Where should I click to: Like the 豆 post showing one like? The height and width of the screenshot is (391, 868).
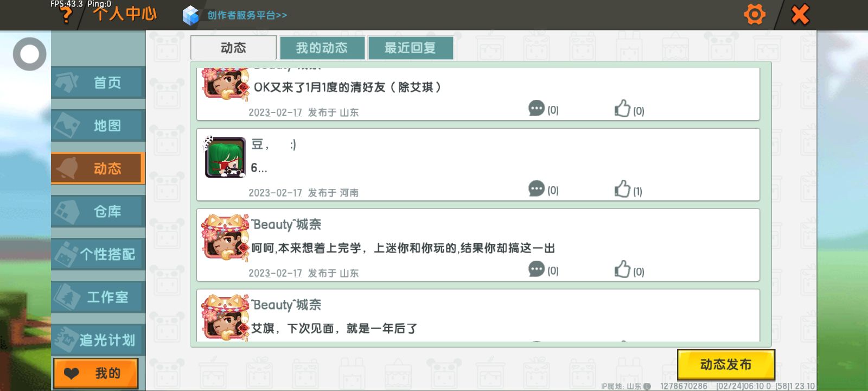tap(628, 190)
